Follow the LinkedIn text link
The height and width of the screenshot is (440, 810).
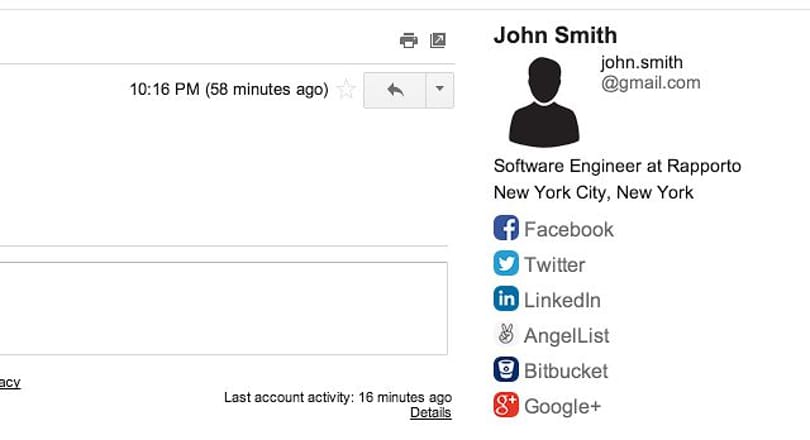coord(563,300)
